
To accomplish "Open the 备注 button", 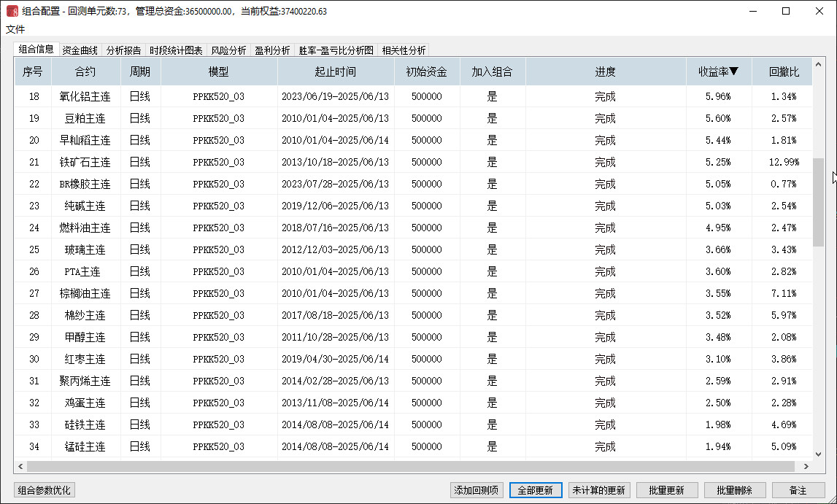I will [x=798, y=490].
